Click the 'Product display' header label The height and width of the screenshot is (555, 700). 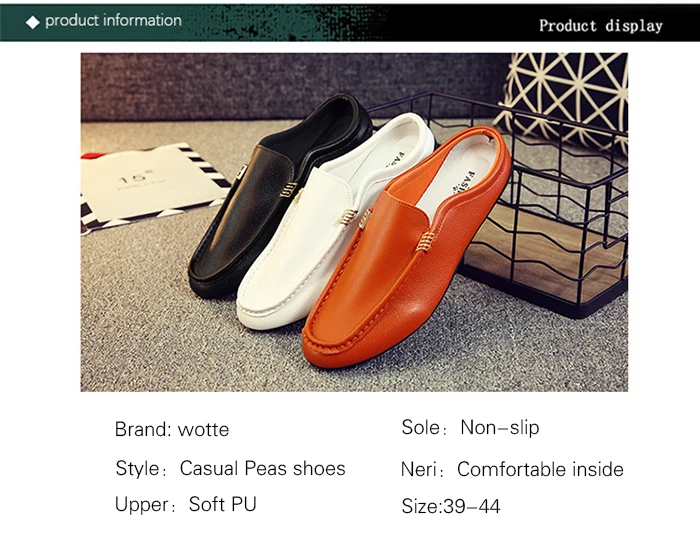pyautogui.click(x=600, y=25)
